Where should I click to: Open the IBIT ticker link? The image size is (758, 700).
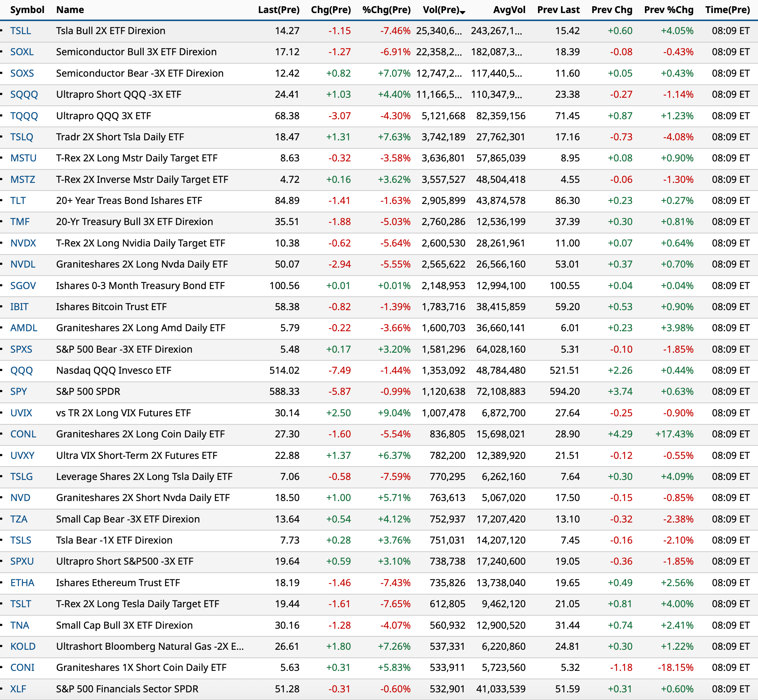(x=19, y=307)
